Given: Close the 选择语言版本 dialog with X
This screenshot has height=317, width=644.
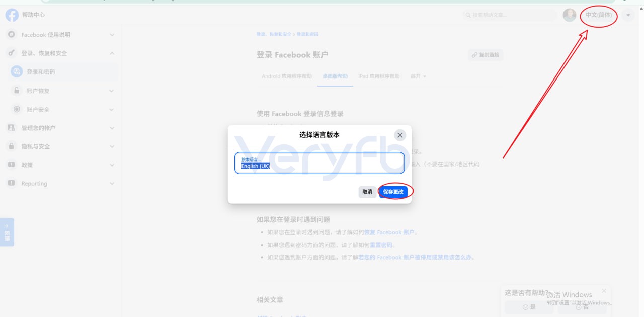Looking at the screenshot, I should [x=400, y=135].
